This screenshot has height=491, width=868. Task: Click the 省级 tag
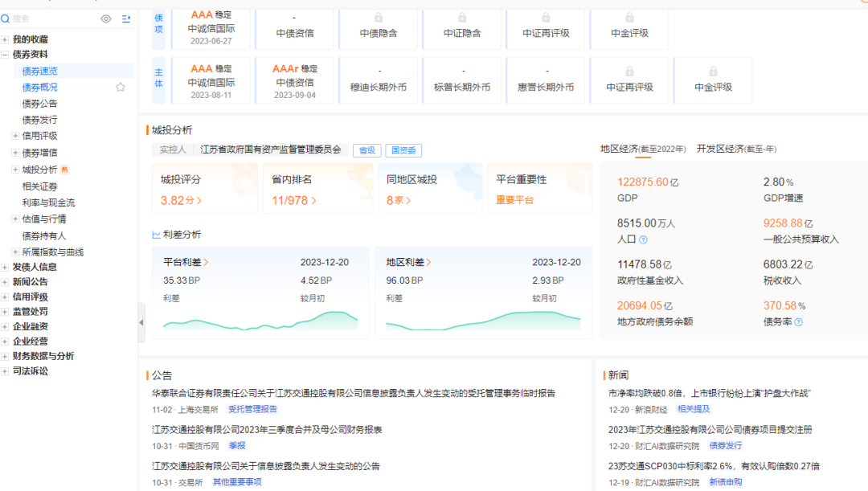367,150
